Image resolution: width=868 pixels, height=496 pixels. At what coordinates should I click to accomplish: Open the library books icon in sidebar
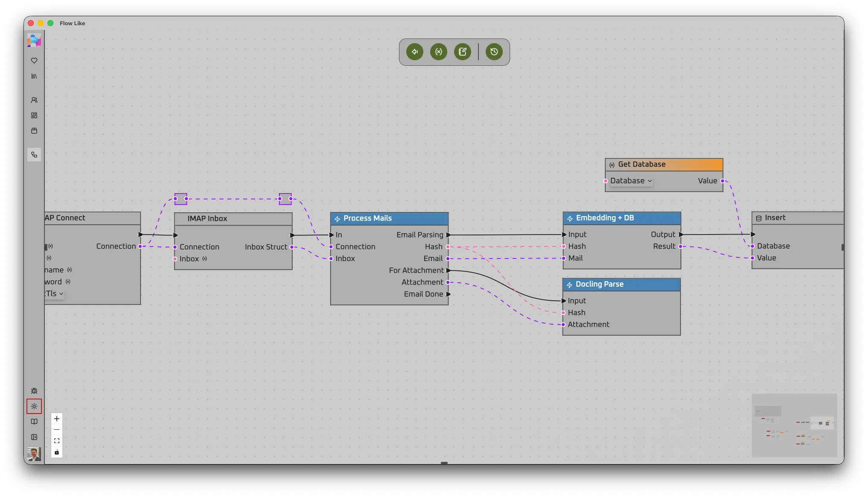point(34,76)
